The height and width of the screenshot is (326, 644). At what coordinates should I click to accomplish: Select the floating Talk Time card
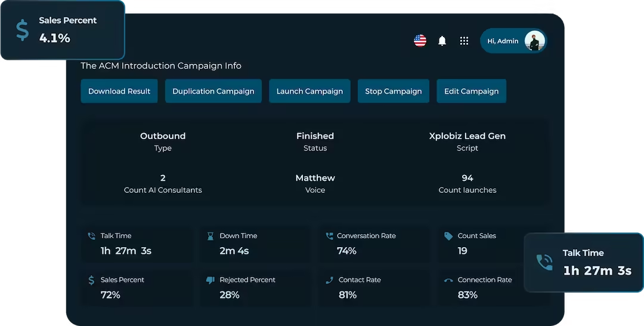[x=583, y=263]
